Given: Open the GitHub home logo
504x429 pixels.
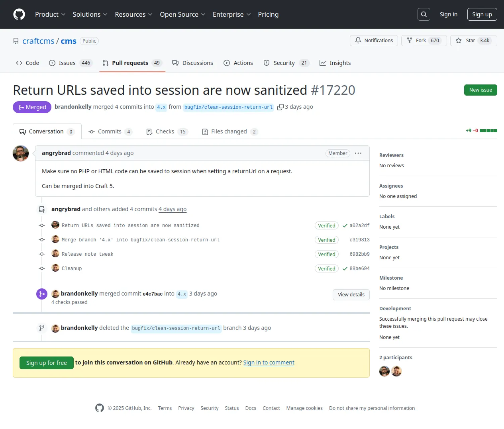Looking at the screenshot, I should (x=19, y=14).
